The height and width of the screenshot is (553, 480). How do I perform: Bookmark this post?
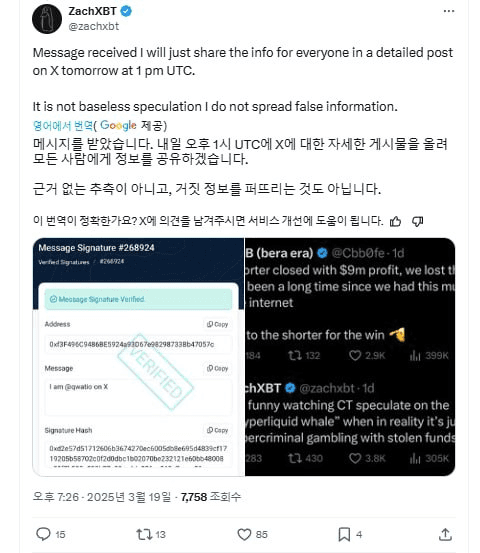344,534
